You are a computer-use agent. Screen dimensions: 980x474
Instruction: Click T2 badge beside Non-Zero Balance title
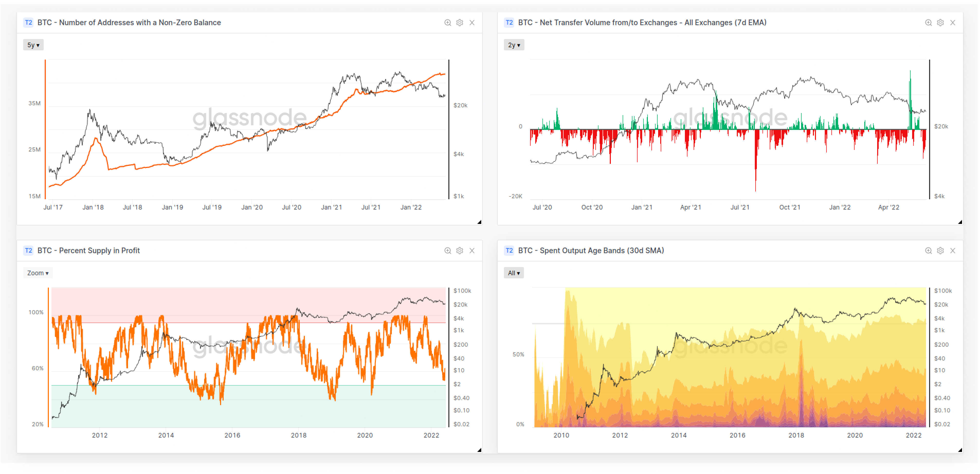29,22
